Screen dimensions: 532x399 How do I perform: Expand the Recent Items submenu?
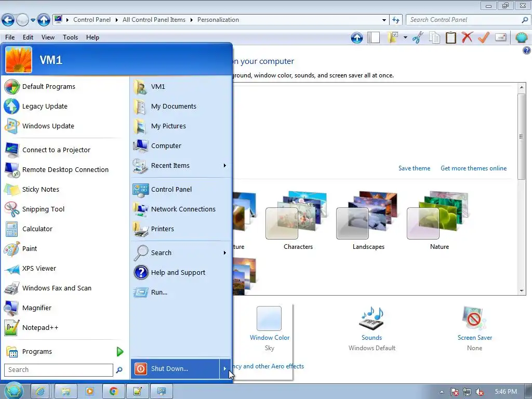tap(224, 166)
